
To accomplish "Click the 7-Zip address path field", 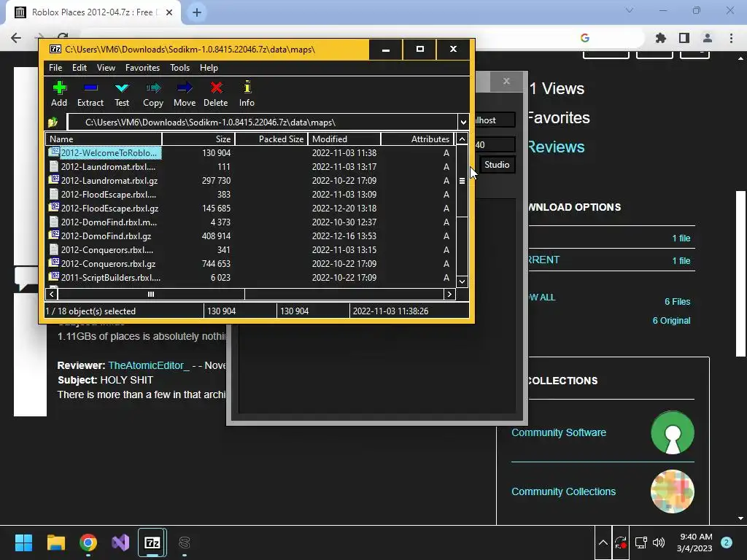I will pos(263,122).
